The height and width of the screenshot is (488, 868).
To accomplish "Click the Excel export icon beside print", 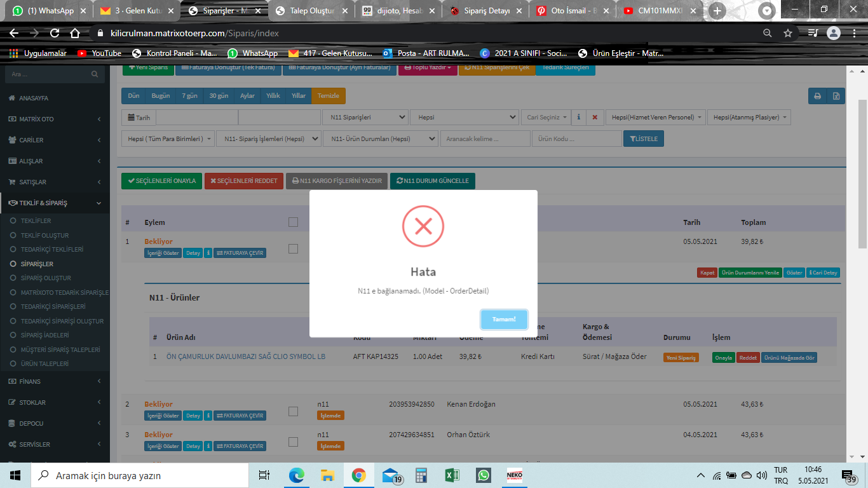I will [x=836, y=96].
